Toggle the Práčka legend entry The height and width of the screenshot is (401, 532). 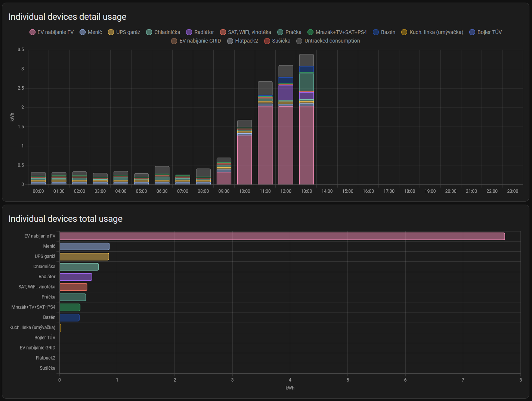[289, 32]
